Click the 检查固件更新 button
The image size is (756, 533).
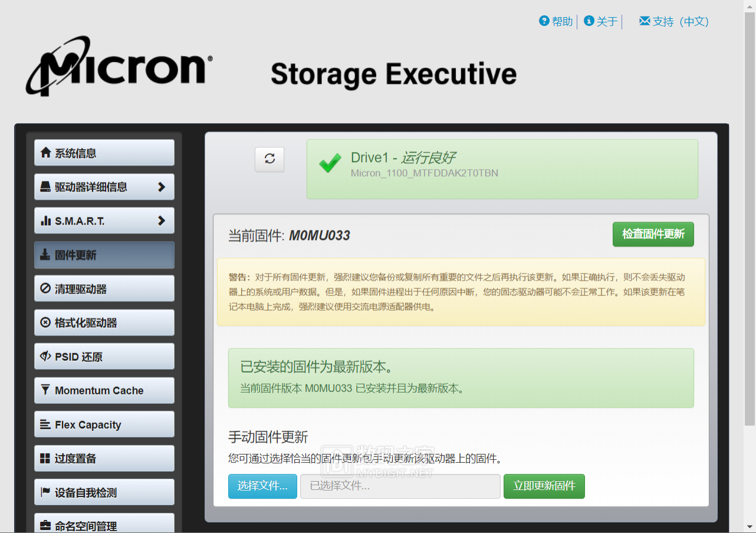653,234
